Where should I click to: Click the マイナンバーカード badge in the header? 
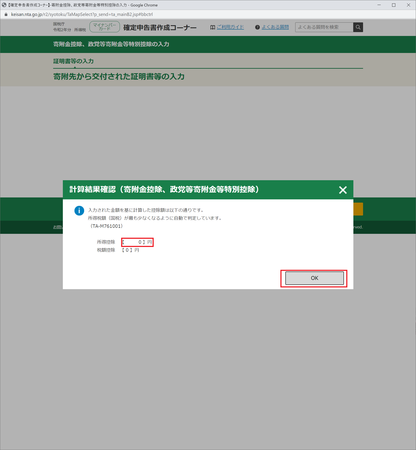(104, 27)
